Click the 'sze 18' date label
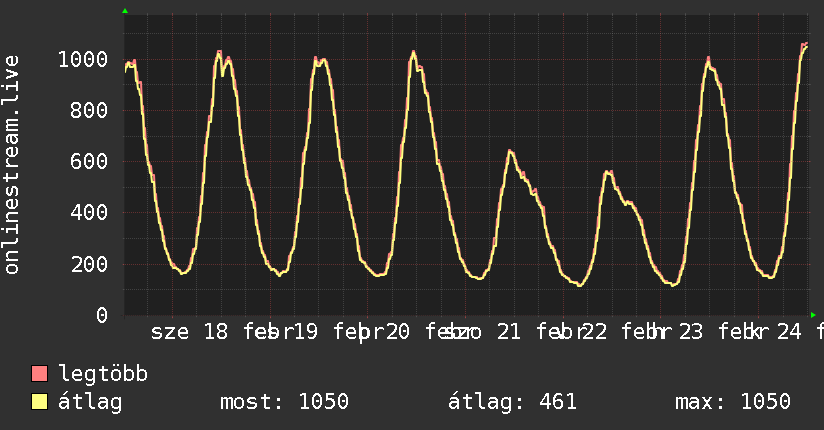The height and width of the screenshot is (430, 824). pyautogui.click(x=189, y=332)
